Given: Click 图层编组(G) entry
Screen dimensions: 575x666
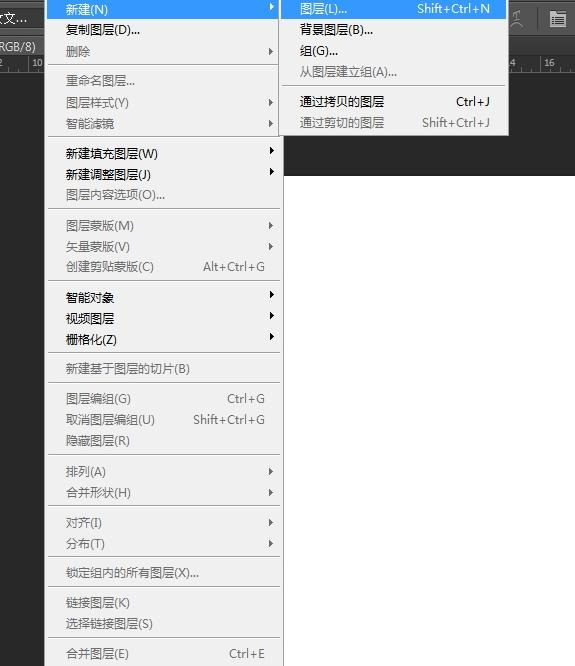Looking at the screenshot, I should pyautogui.click(x=163, y=398).
